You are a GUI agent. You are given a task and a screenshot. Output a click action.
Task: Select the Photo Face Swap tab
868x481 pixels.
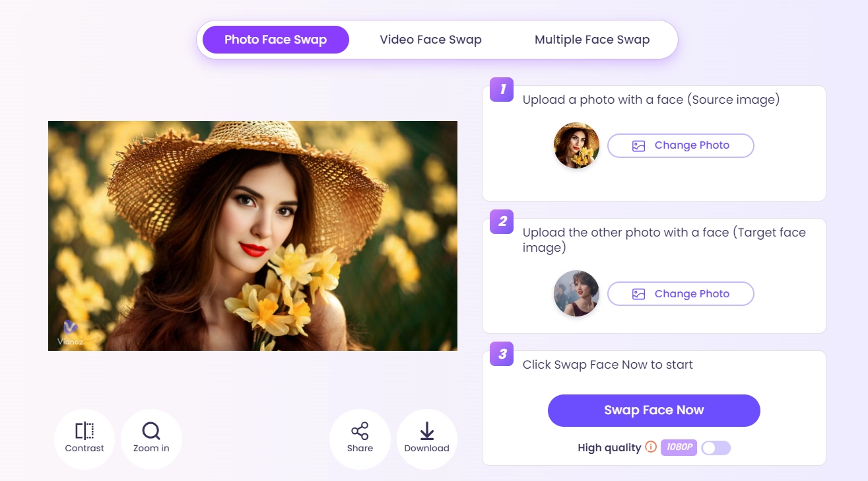275,40
